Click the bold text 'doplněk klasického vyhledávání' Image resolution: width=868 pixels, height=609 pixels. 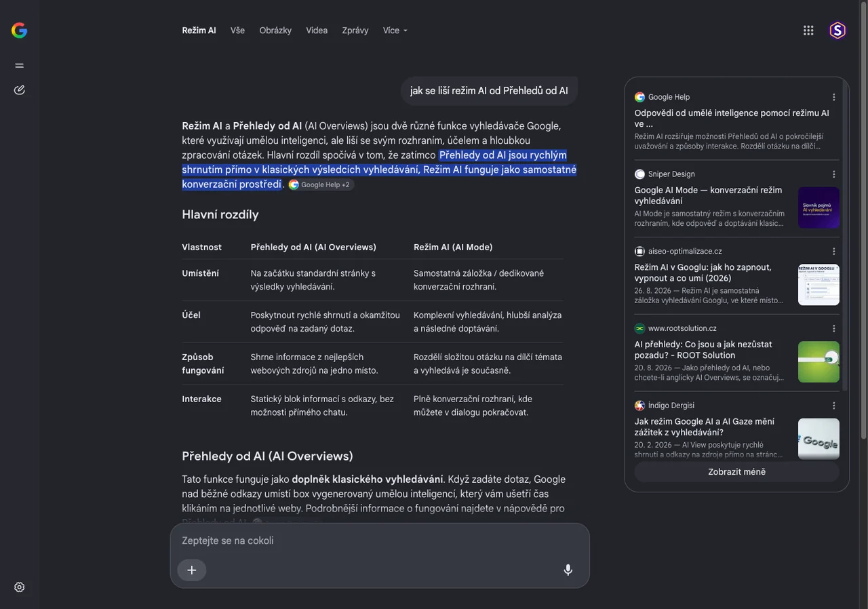coord(367,479)
